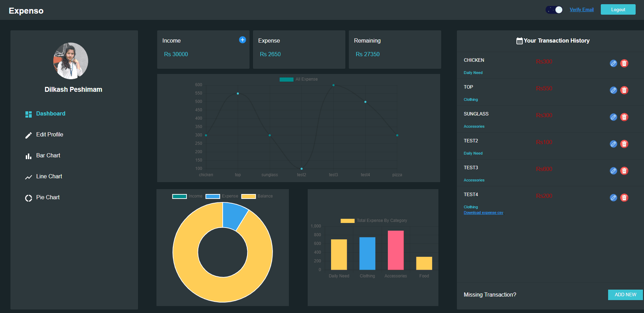Open Pie Chart from sidebar
This screenshot has height=313, width=644.
coord(48,198)
